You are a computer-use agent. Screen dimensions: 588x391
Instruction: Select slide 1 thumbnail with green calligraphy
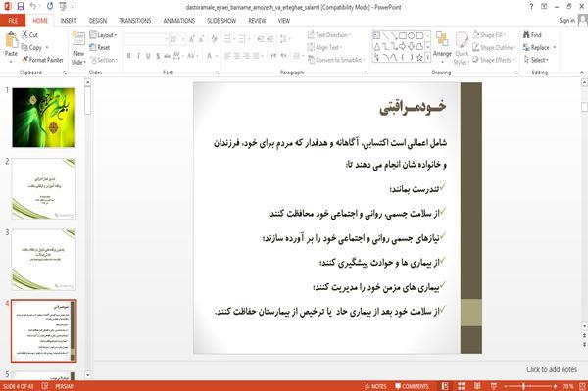click(x=44, y=118)
